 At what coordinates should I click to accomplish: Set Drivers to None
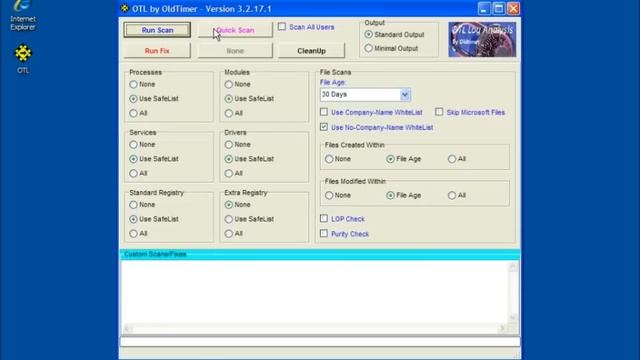pos(229,144)
